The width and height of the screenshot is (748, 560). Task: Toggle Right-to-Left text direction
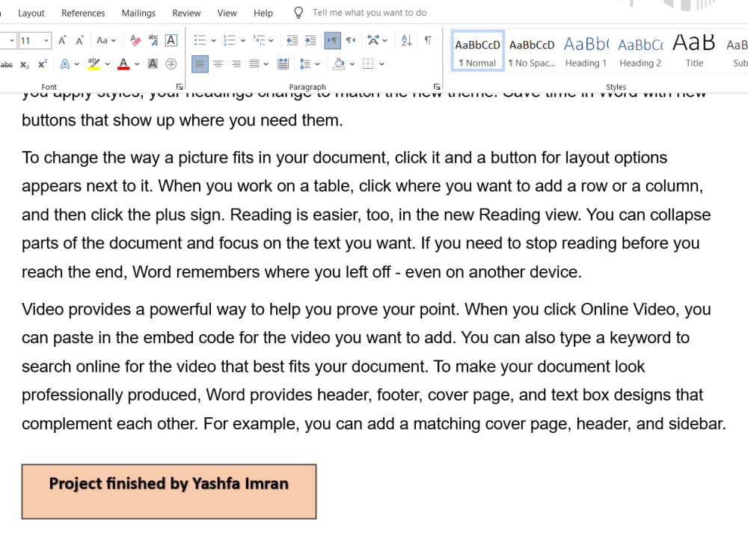coord(351,40)
